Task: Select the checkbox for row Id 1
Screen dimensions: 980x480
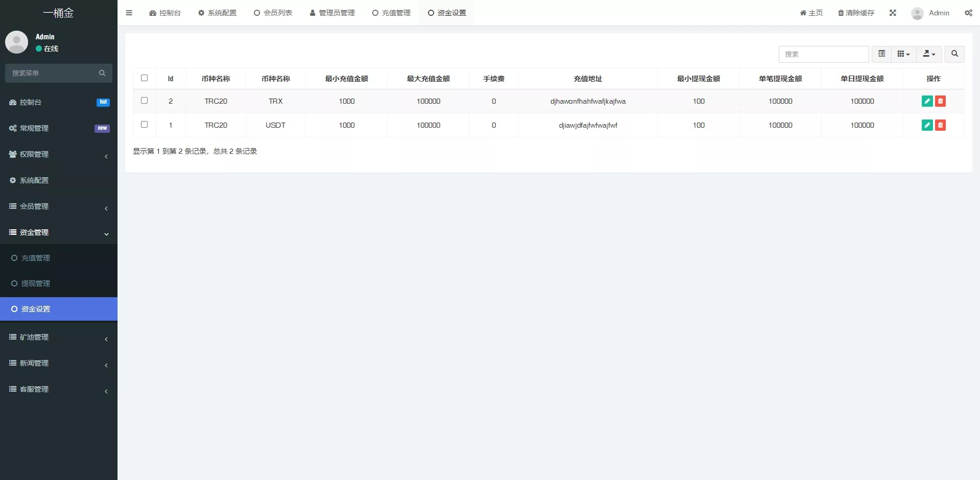Action: [144, 125]
